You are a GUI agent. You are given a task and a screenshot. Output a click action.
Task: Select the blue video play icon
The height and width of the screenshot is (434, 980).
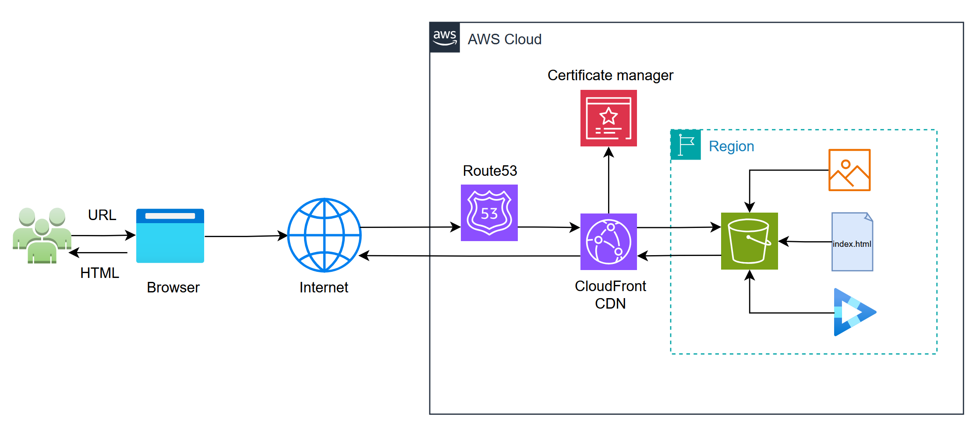click(855, 312)
